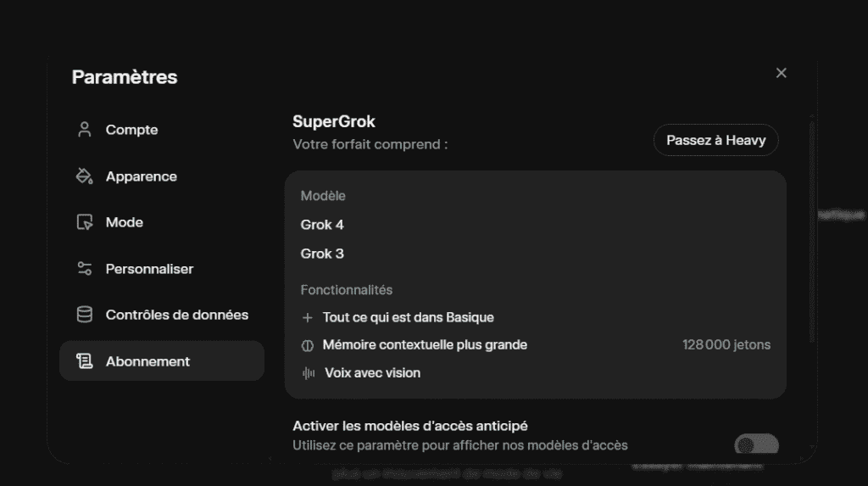Click the Grok 4 model entry
The width and height of the screenshot is (868, 486).
point(322,225)
